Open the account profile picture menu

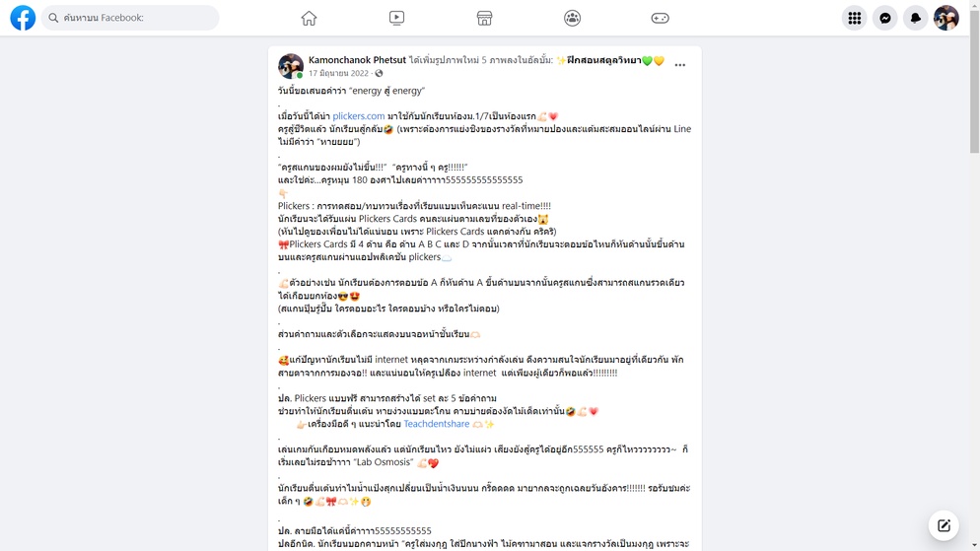pyautogui.click(x=946, y=18)
